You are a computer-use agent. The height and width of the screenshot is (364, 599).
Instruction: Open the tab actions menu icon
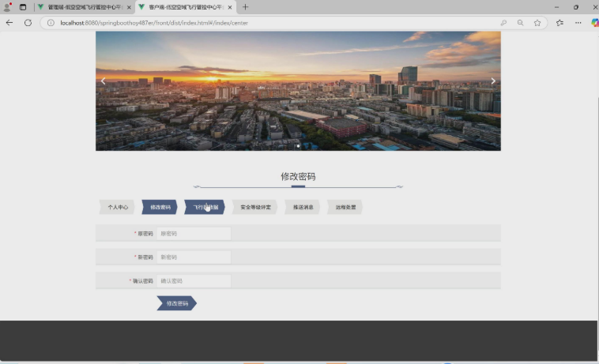tap(23, 7)
